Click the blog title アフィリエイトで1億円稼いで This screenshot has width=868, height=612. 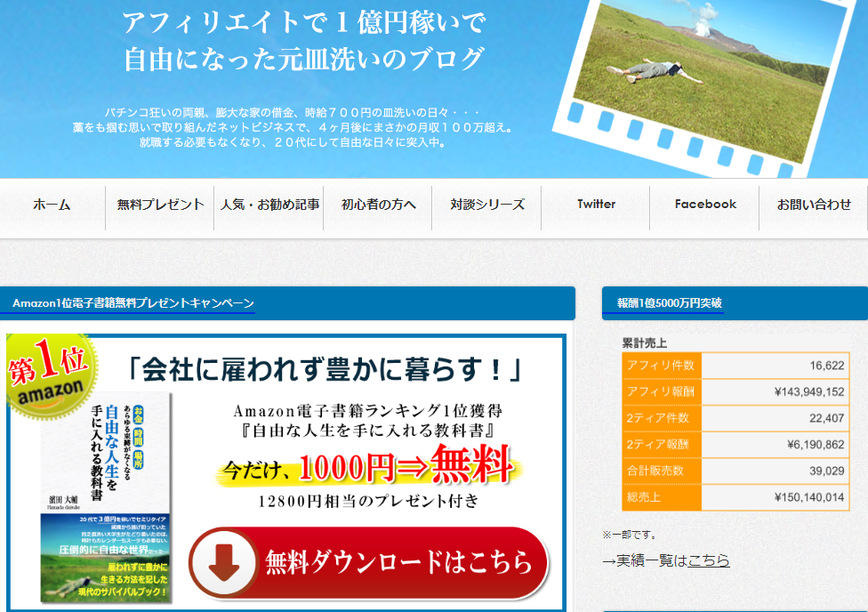pos(303,23)
